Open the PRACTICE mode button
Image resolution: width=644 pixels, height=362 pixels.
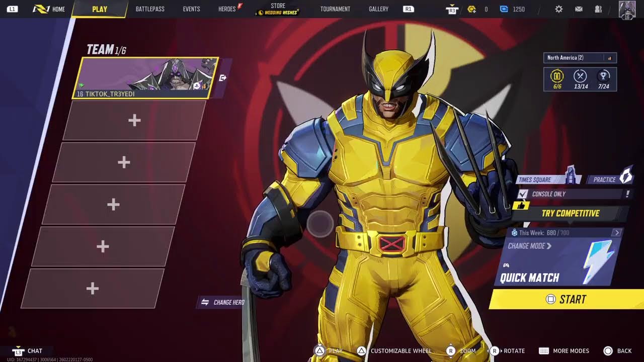(x=610, y=179)
